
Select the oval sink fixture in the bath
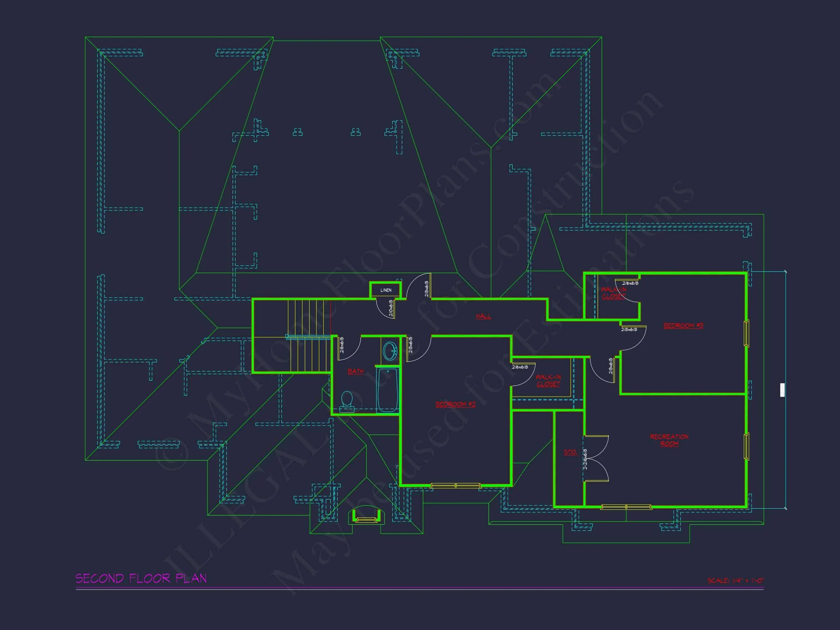coord(390,350)
